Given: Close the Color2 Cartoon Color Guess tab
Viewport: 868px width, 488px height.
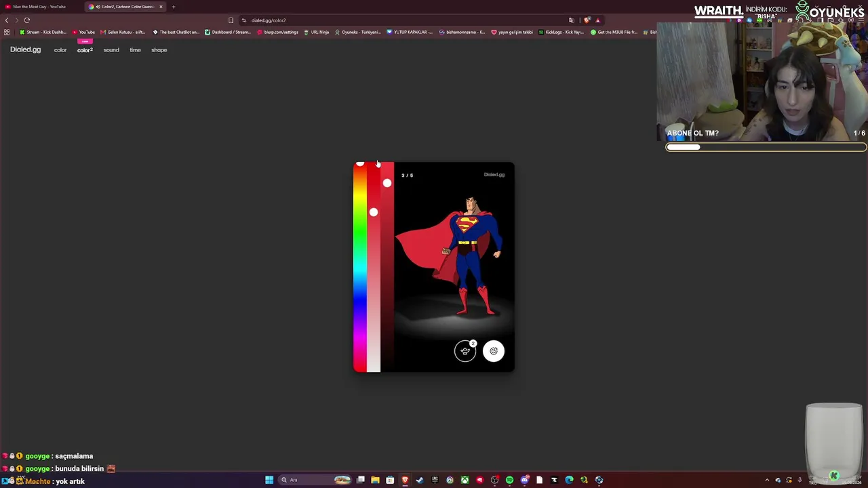Looking at the screenshot, I should [x=161, y=7].
